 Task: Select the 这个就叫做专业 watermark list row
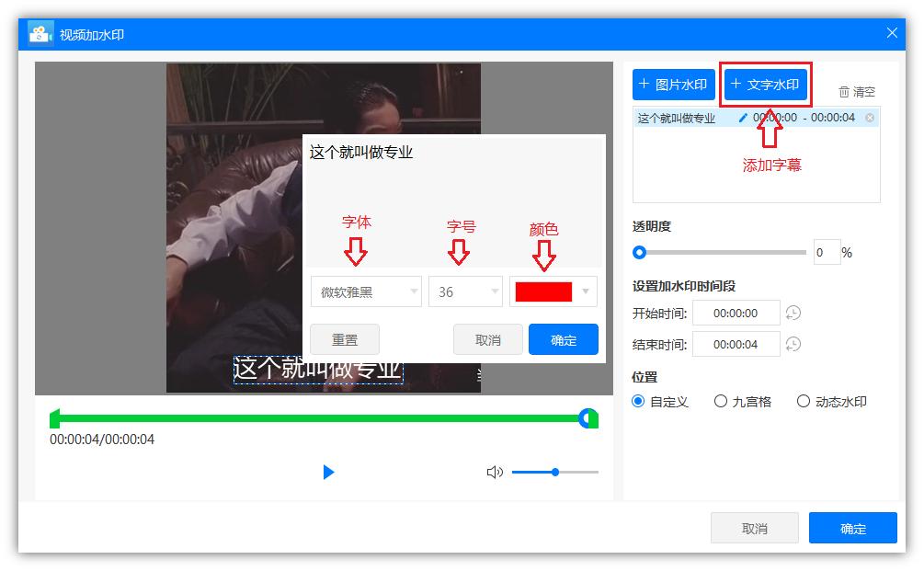click(x=756, y=118)
